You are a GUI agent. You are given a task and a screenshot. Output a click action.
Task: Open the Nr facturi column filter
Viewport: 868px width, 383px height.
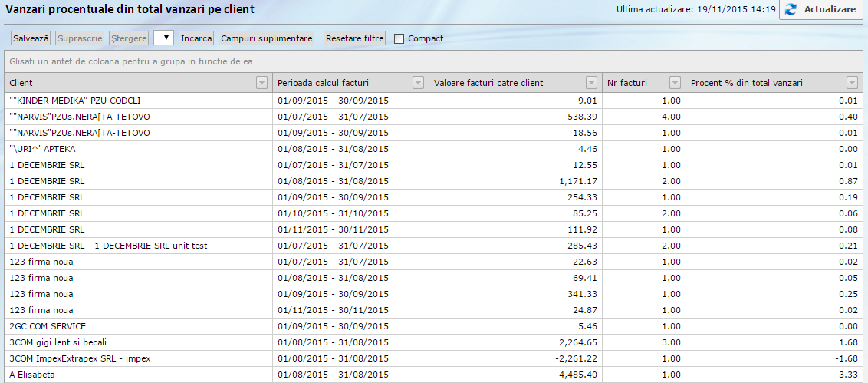point(675,83)
